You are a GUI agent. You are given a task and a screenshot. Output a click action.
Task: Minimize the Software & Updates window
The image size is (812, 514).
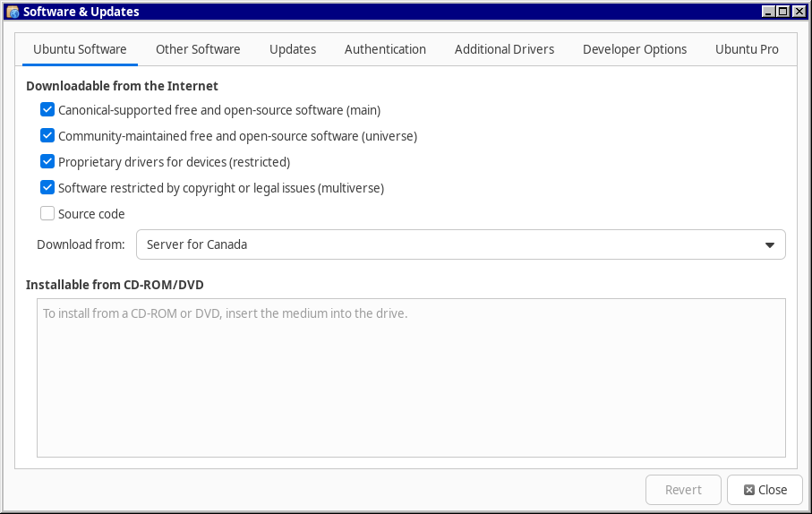(768, 12)
